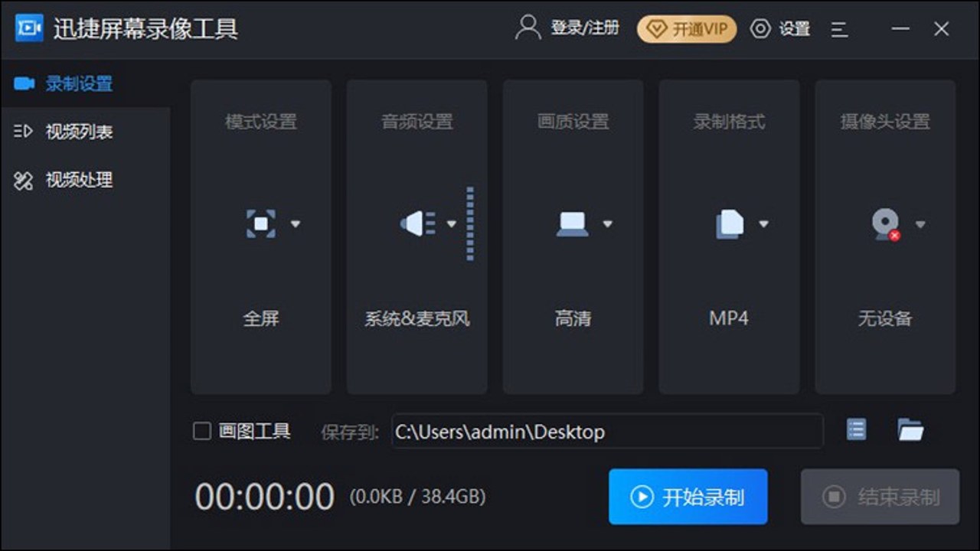Click the file format icon under 录制格式

pos(730,223)
